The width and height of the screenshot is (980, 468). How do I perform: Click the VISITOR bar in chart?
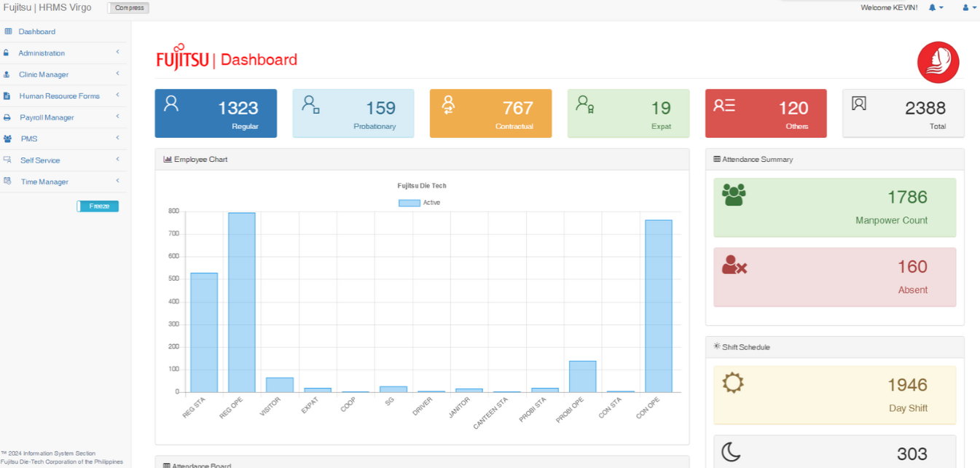[x=280, y=385]
